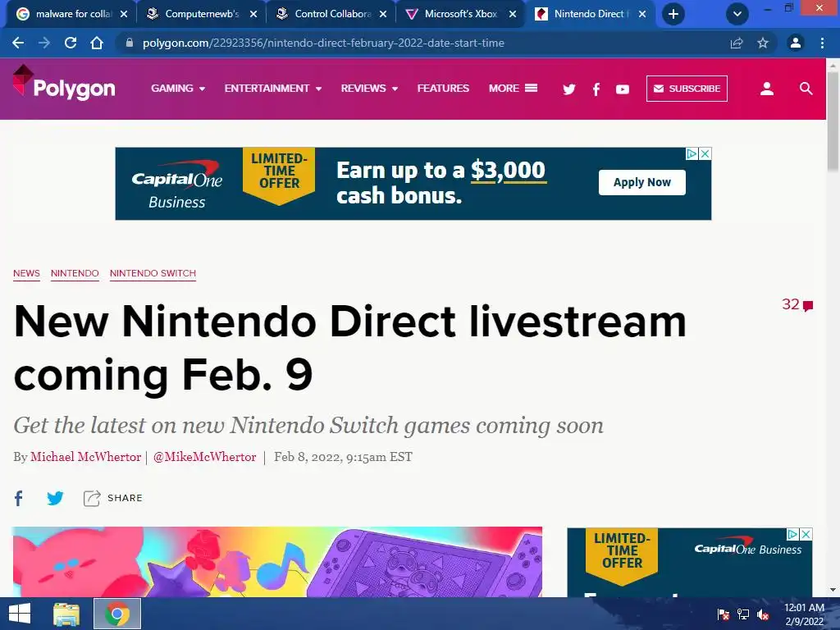Open the 32 comments bubble
Image resolution: width=840 pixels, height=630 pixels.
pos(797,304)
